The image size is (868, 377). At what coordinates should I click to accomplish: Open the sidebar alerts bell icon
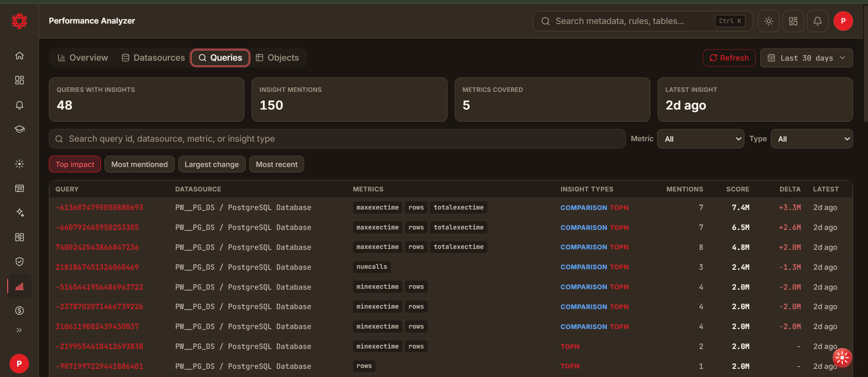click(x=19, y=105)
